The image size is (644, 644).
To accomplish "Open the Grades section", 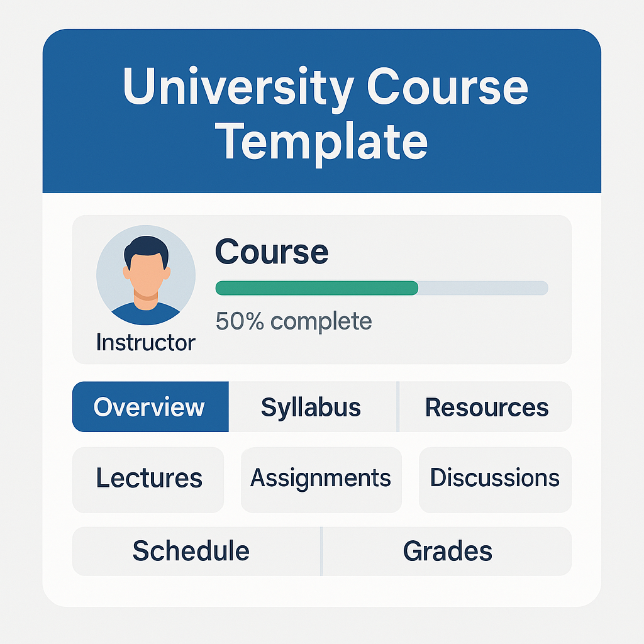I will (x=447, y=551).
